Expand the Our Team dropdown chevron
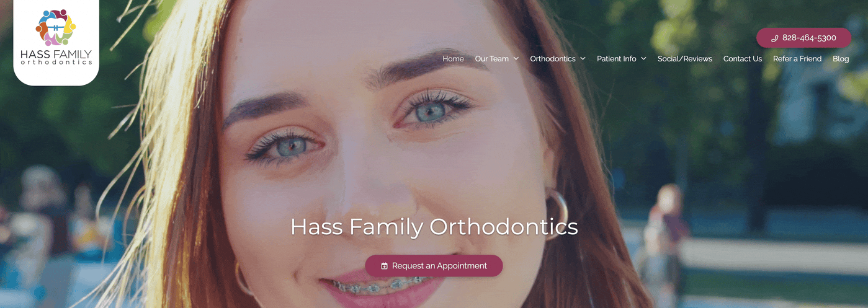The height and width of the screenshot is (308, 868). pyautogui.click(x=516, y=59)
